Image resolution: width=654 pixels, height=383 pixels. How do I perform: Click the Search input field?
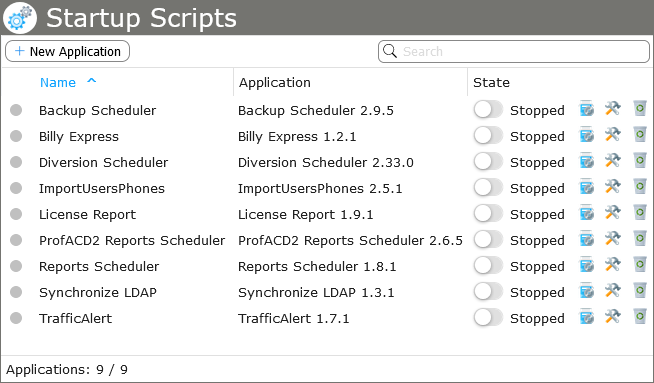[x=513, y=52]
